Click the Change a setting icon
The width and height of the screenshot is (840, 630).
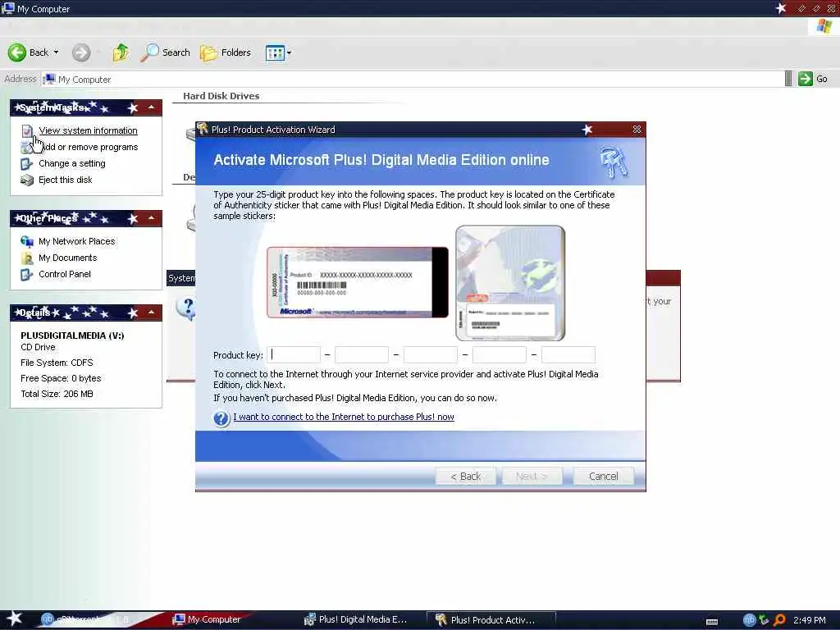(27, 164)
